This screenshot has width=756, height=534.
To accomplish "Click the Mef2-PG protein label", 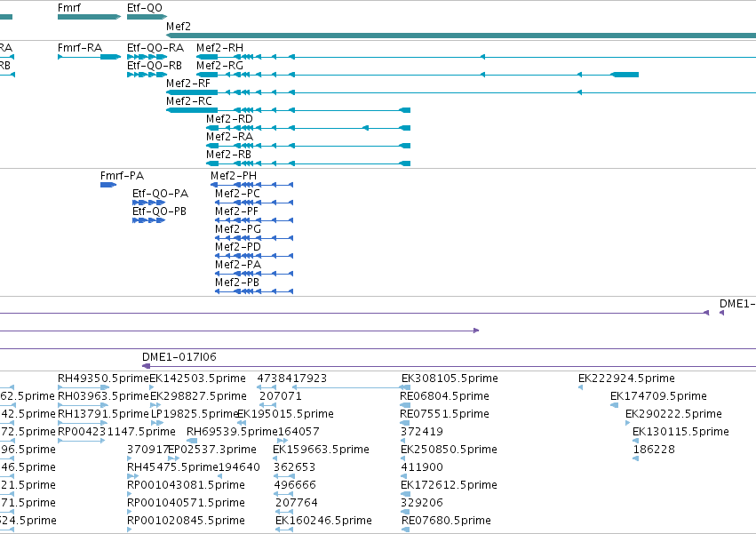I will click(238, 229).
